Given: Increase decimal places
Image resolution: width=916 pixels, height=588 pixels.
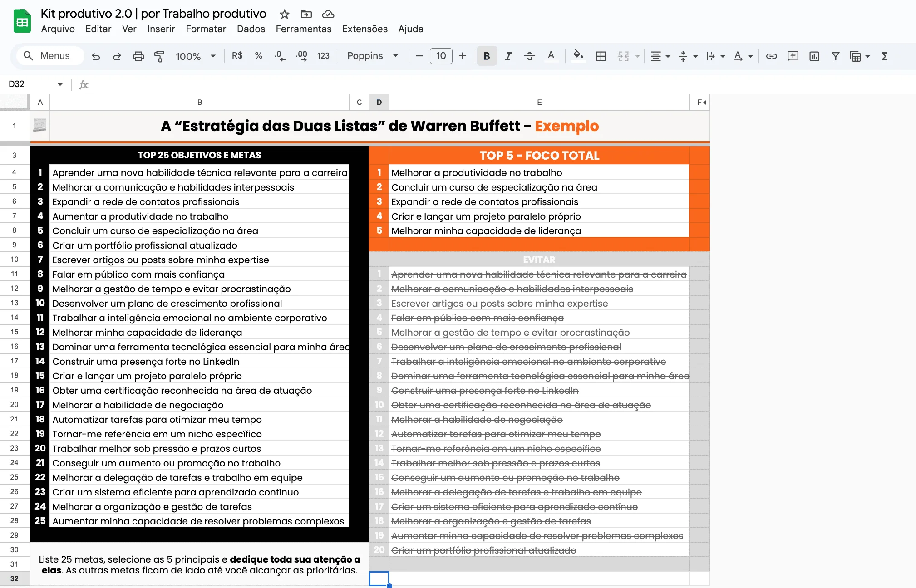Looking at the screenshot, I should click(x=301, y=56).
